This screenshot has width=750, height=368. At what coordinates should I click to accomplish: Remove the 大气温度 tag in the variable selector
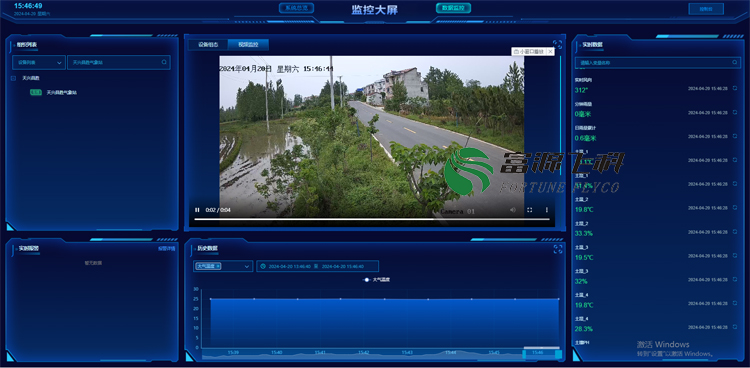[x=218, y=266]
